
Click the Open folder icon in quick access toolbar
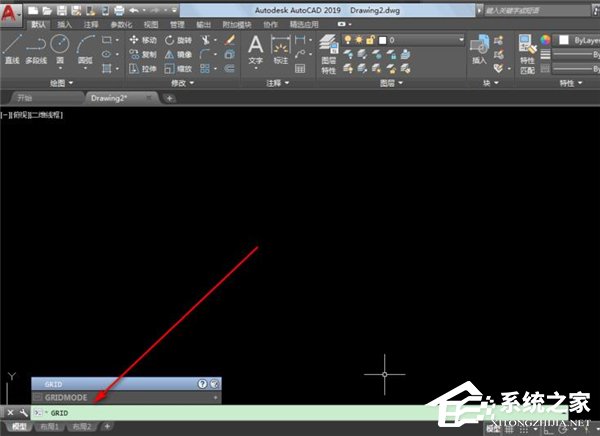[x=47, y=11]
